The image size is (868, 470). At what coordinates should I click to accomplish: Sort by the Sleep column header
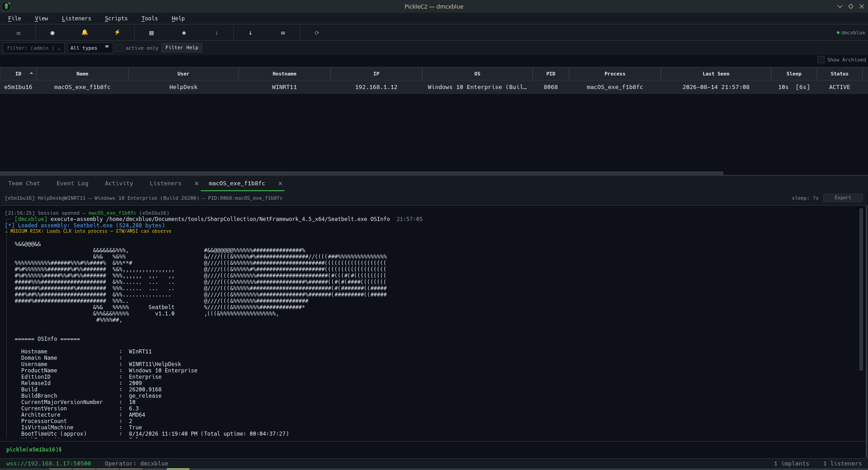[x=794, y=74]
